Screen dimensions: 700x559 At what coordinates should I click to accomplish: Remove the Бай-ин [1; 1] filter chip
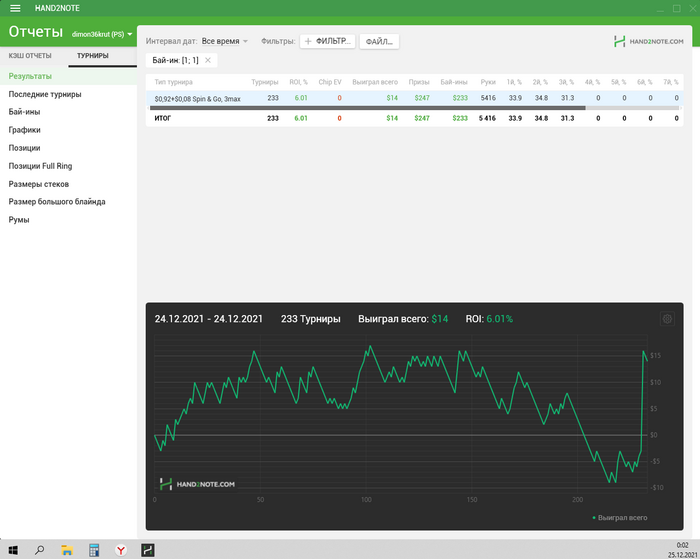[207, 61]
